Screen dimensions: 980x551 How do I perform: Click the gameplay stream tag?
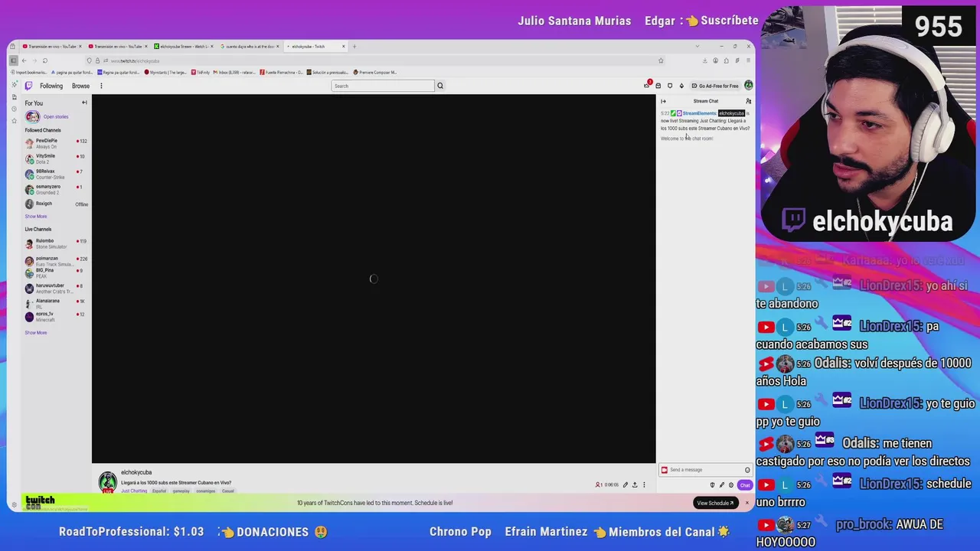(x=181, y=491)
